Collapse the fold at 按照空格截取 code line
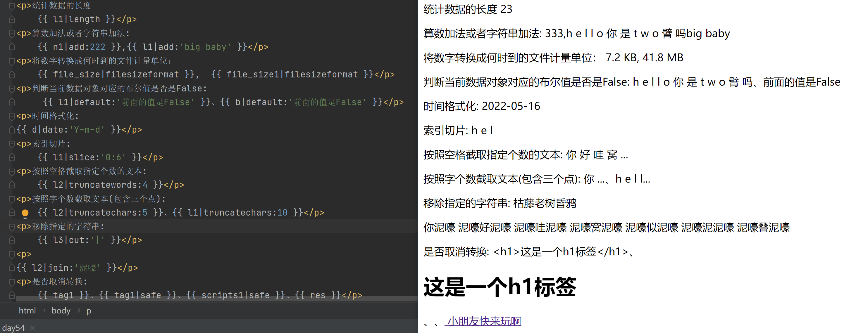The width and height of the screenshot is (868, 333). pos(12,171)
